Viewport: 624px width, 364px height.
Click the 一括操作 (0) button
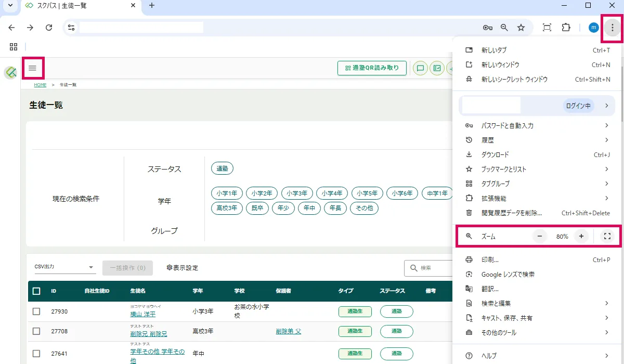pyautogui.click(x=128, y=268)
